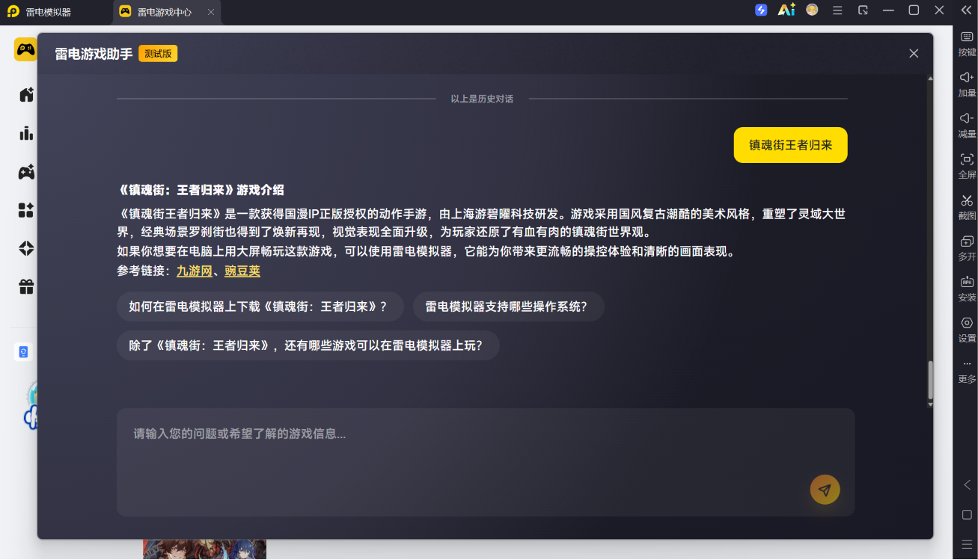The image size is (978, 560).
Task: Install an APK via 安装 icon
Action: coord(967,289)
